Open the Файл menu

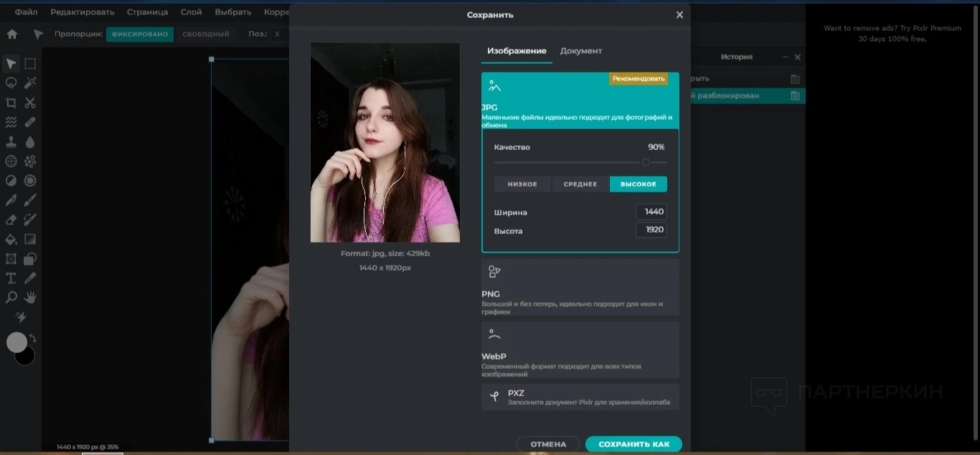(x=27, y=12)
